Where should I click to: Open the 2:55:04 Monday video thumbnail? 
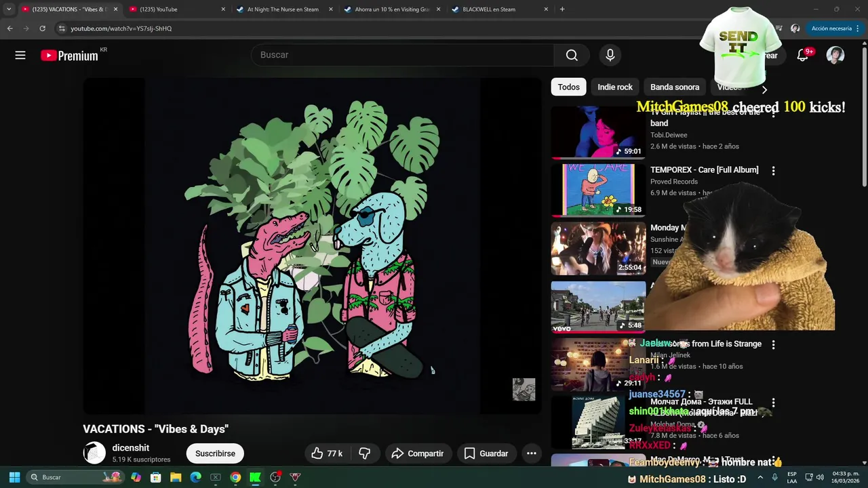point(598,249)
